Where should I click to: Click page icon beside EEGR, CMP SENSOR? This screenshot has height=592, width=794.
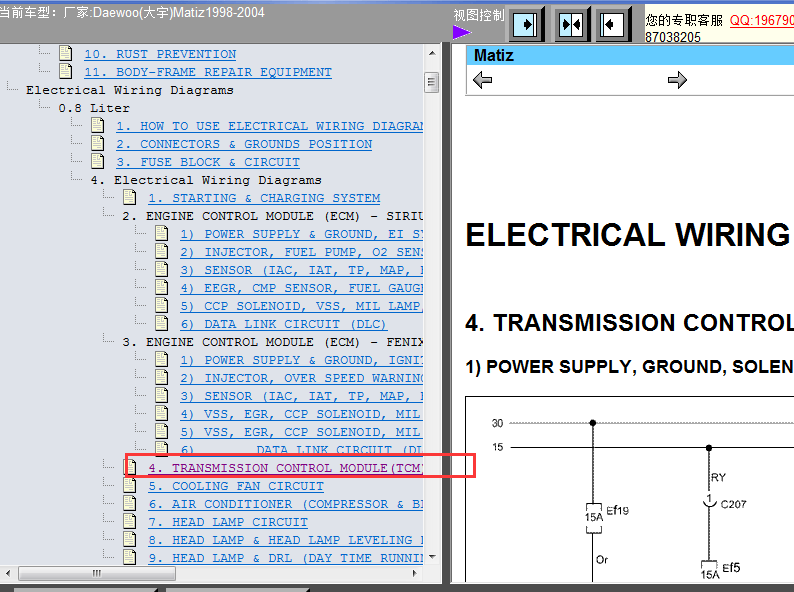(x=162, y=287)
